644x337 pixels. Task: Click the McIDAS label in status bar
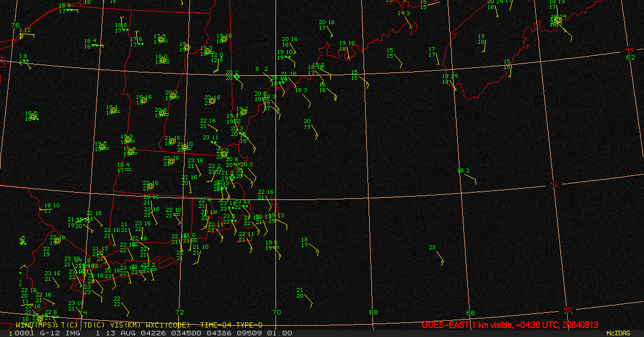tap(618, 333)
